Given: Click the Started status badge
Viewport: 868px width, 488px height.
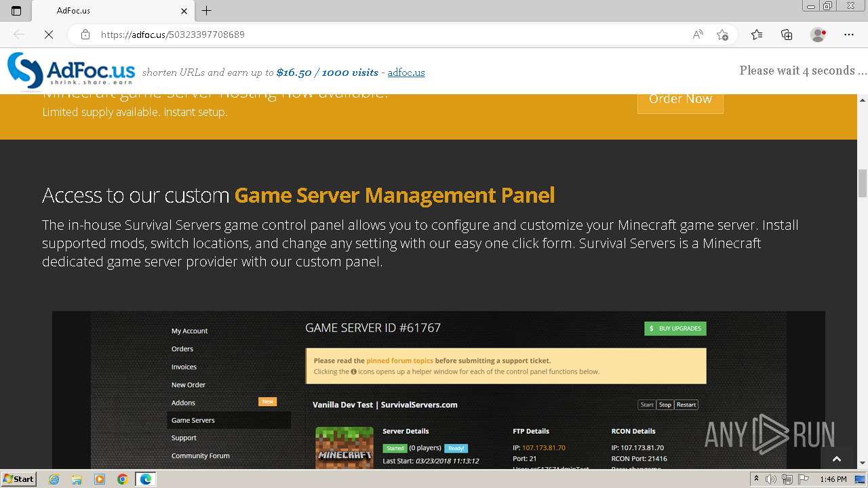Looking at the screenshot, I should [395, 448].
